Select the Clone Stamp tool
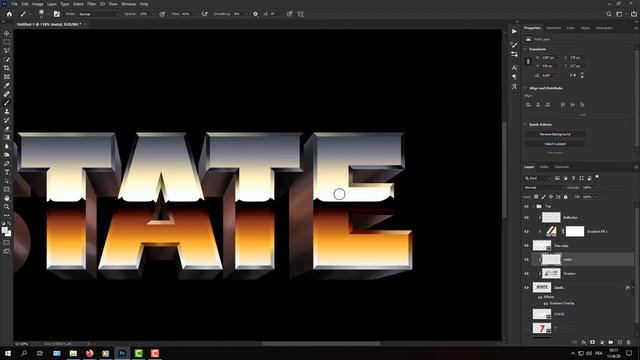 pyautogui.click(x=7, y=111)
